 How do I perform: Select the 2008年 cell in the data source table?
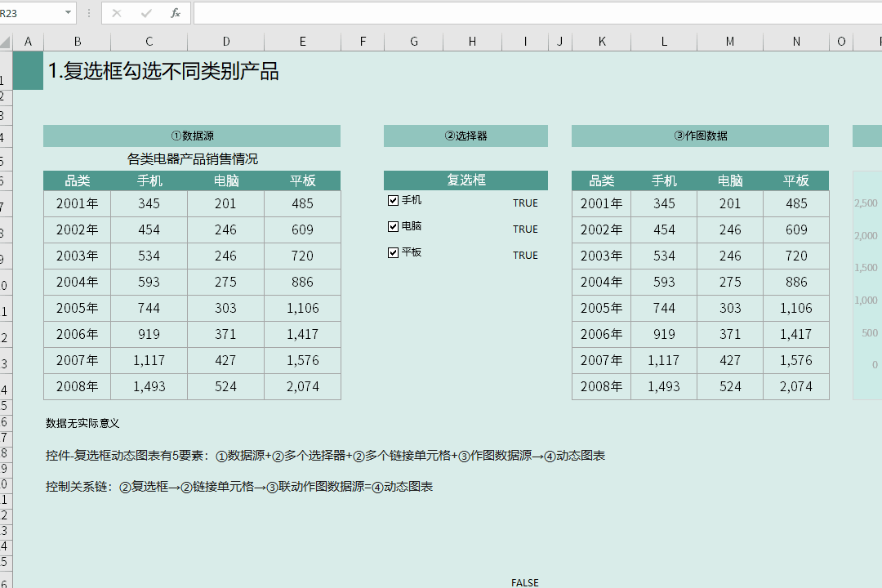[77, 386]
